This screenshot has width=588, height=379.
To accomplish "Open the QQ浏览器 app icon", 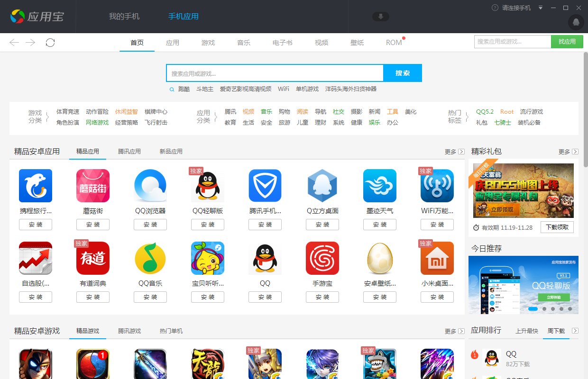I will coord(150,186).
